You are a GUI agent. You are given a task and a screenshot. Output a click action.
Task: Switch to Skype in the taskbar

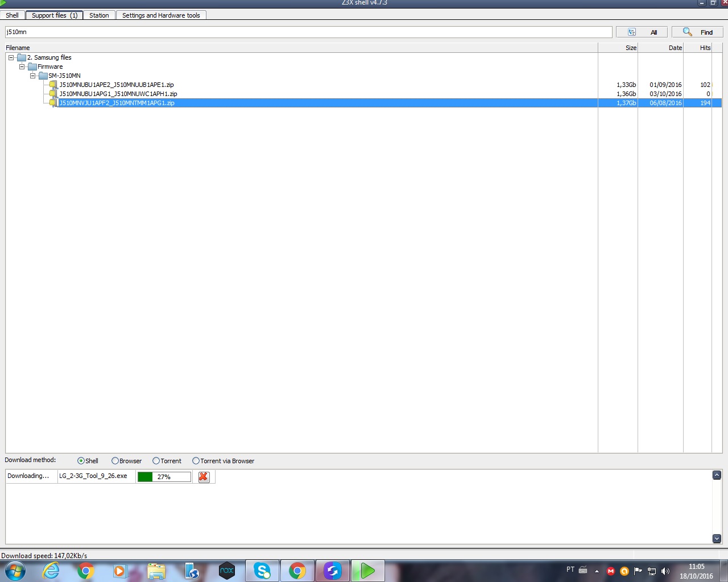tap(262, 571)
